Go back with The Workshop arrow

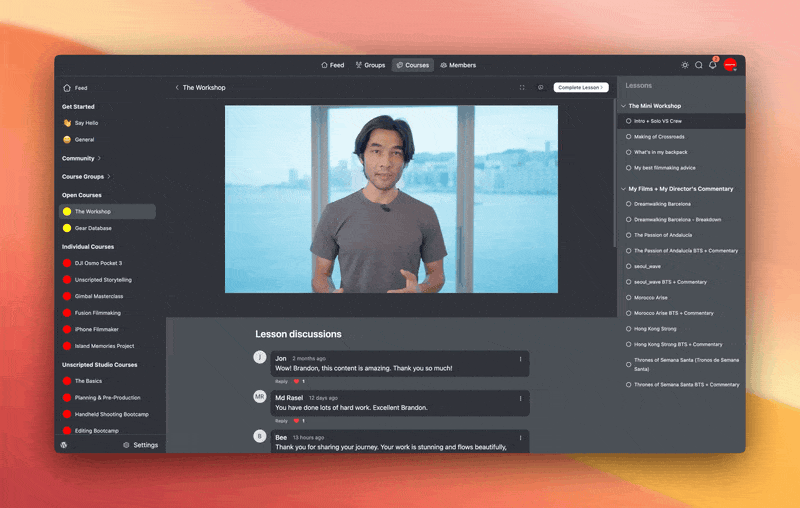click(177, 88)
